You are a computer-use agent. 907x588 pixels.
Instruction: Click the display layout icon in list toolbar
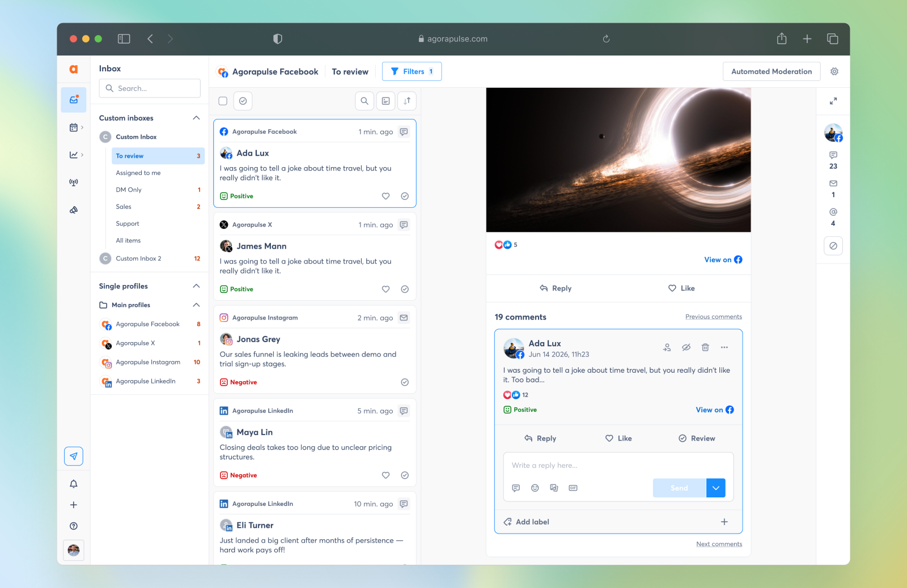pyautogui.click(x=386, y=101)
